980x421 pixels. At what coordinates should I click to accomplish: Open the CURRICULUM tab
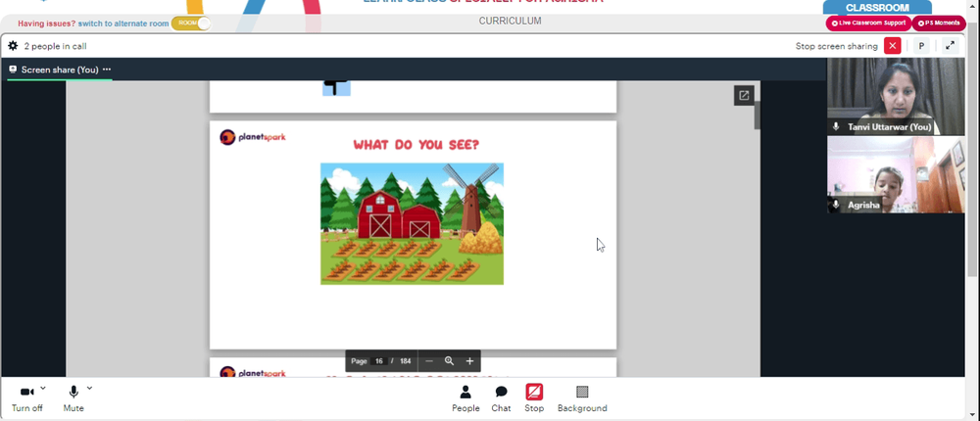(510, 22)
